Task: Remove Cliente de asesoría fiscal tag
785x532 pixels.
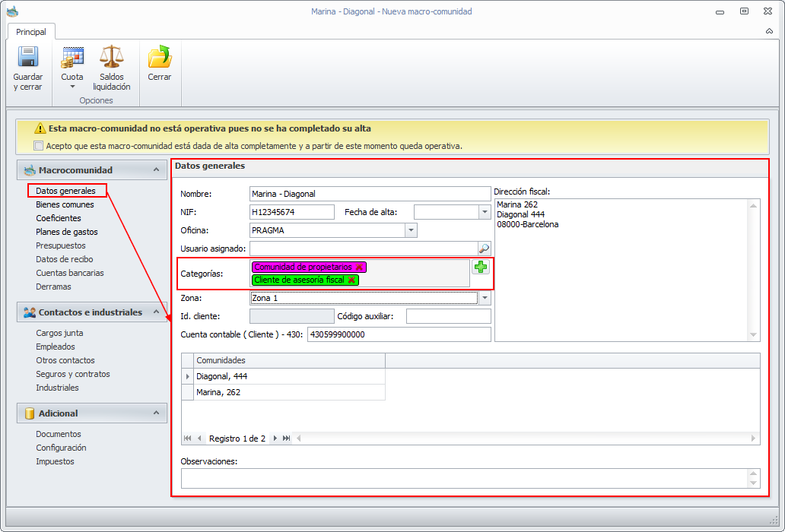Action: coord(351,280)
